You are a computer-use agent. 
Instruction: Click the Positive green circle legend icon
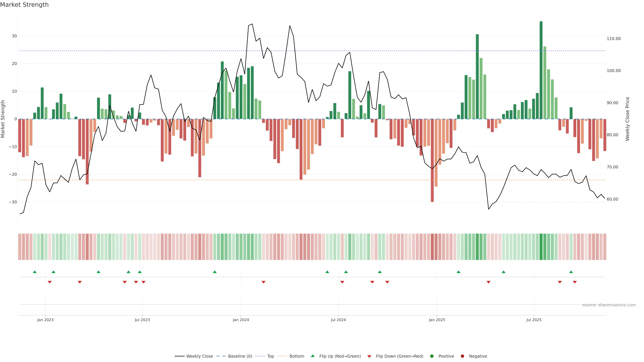(x=432, y=356)
